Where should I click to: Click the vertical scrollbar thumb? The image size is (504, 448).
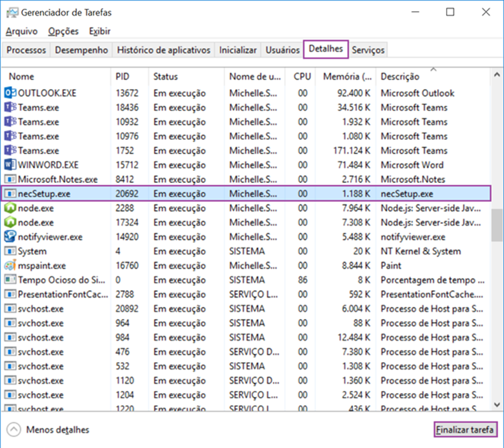click(x=497, y=225)
